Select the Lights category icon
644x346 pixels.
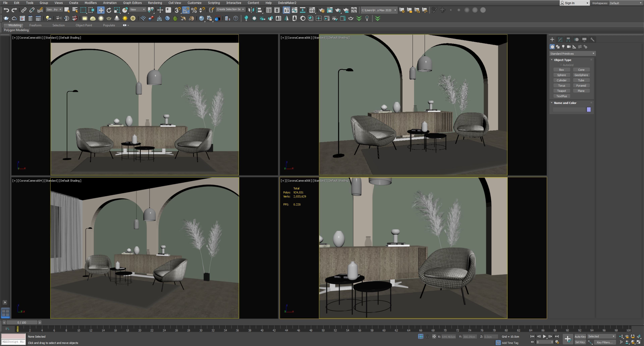point(563,47)
